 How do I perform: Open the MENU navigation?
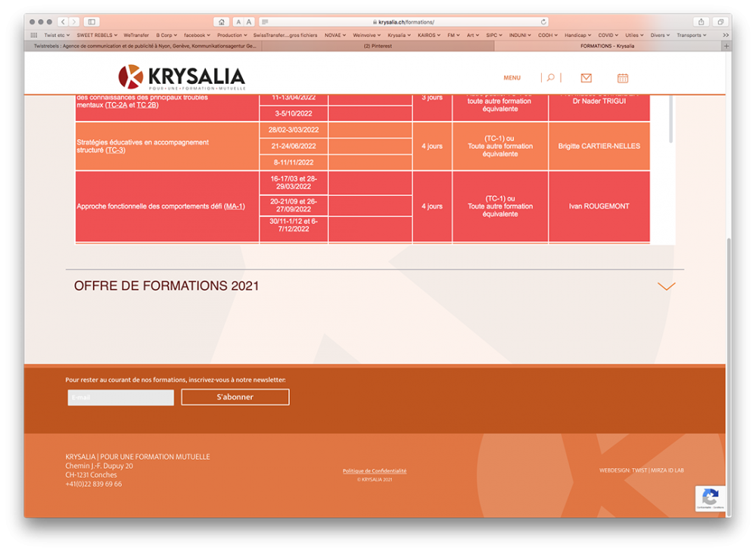[x=512, y=77]
